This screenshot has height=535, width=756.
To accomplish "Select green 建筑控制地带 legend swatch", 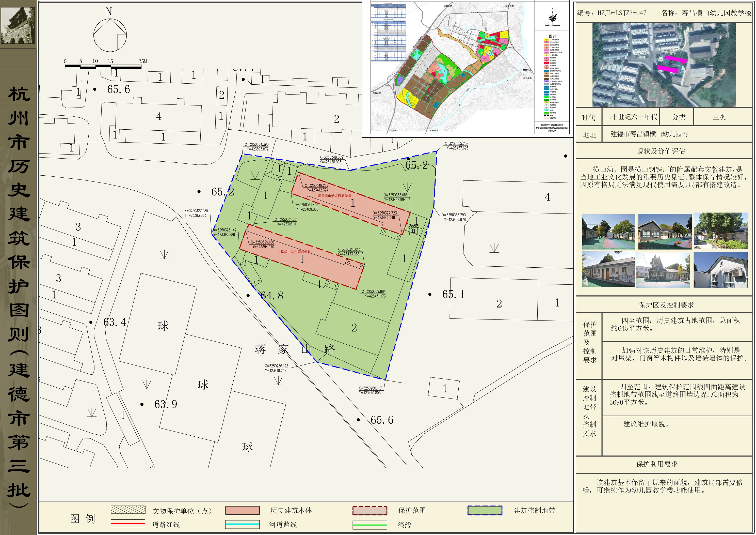I will coord(485,510).
